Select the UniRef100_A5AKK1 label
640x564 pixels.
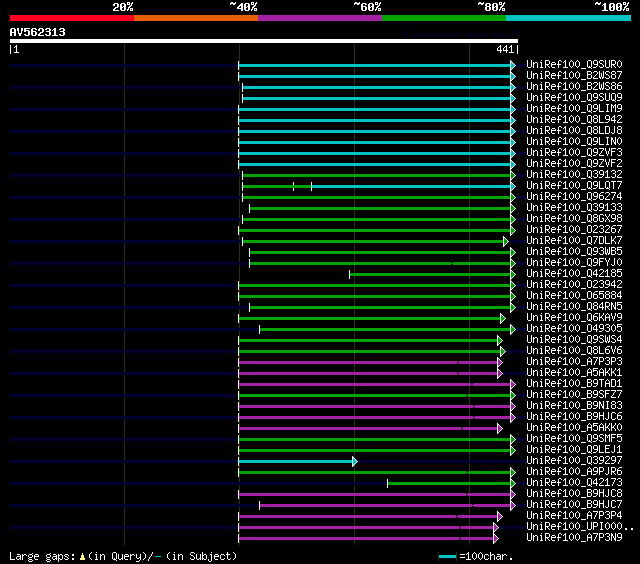[x=574, y=373]
